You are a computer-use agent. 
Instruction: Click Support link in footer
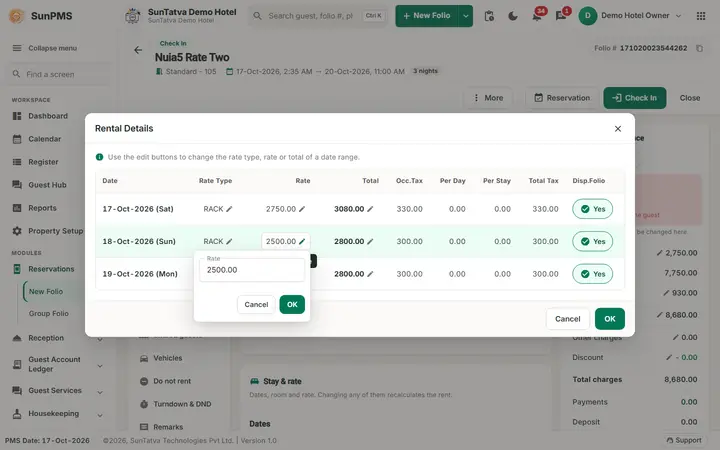click(684, 440)
